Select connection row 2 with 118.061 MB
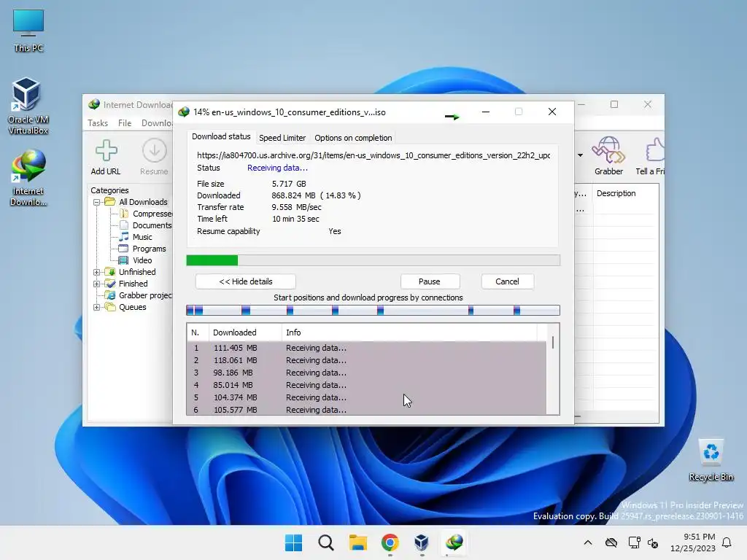747x560 pixels. click(x=366, y=360)
